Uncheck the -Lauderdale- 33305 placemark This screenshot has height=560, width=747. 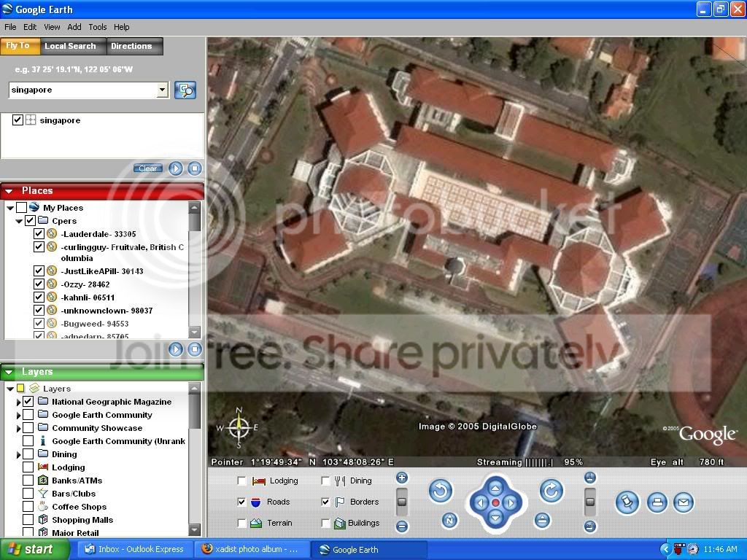tap(39, 234)
